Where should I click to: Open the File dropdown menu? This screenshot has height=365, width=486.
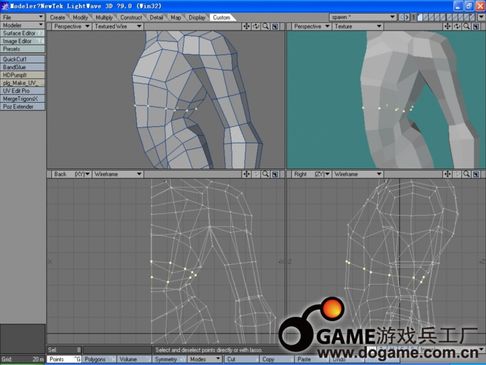(x=22, y=17)
